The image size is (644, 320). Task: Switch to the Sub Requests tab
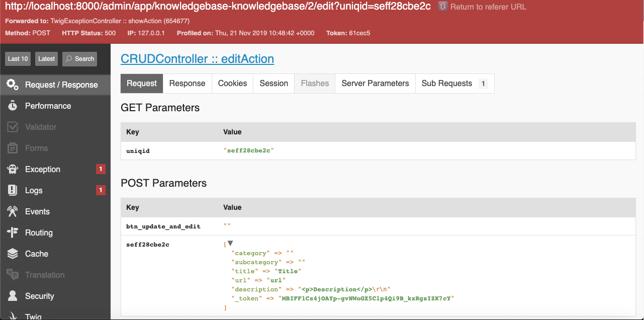pos(455,84)
